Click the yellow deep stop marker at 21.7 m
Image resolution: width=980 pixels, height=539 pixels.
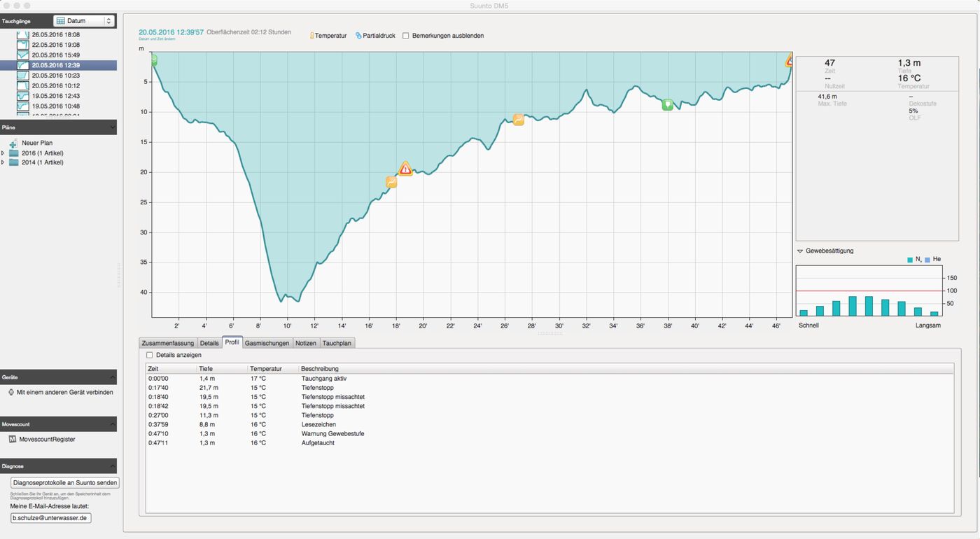coord(391,182)
